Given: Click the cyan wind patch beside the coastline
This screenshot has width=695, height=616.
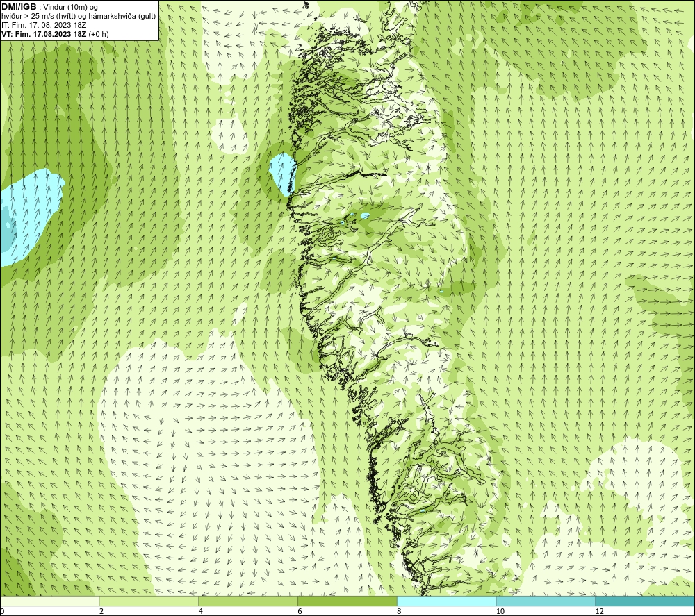Looking at the screenshot, I should 282,174.
